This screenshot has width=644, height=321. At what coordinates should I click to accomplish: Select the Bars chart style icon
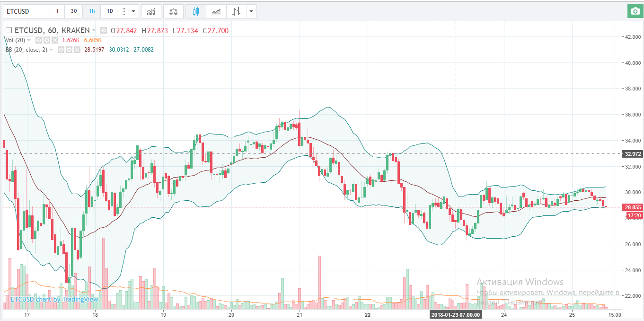(236, 11)
